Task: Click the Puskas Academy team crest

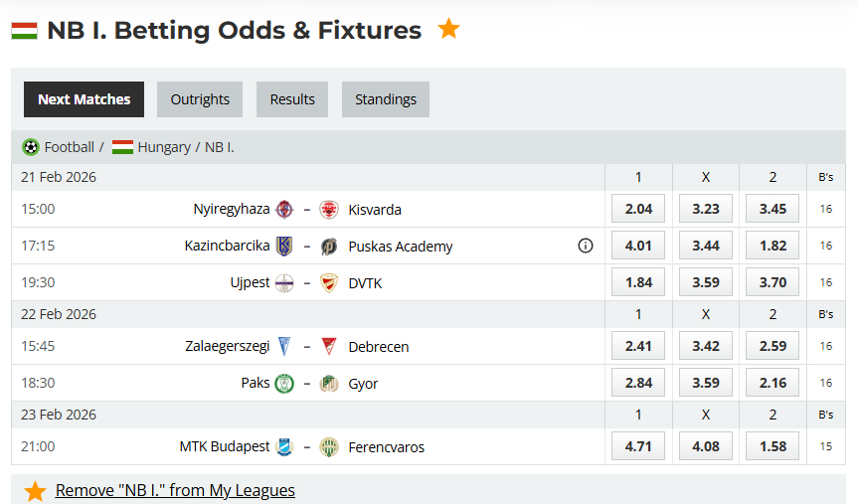Action: [329, 247]
